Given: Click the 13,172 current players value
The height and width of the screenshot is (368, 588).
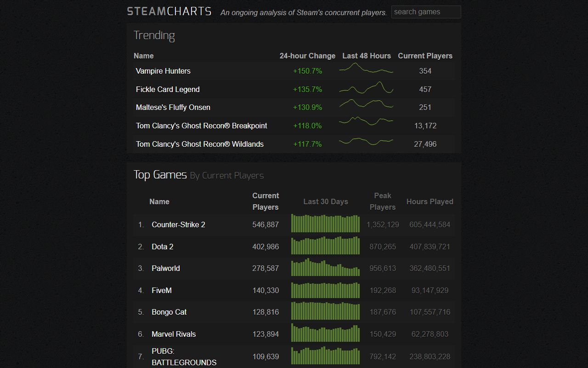Looking at the screenshot, I should [x=425, y=126].
